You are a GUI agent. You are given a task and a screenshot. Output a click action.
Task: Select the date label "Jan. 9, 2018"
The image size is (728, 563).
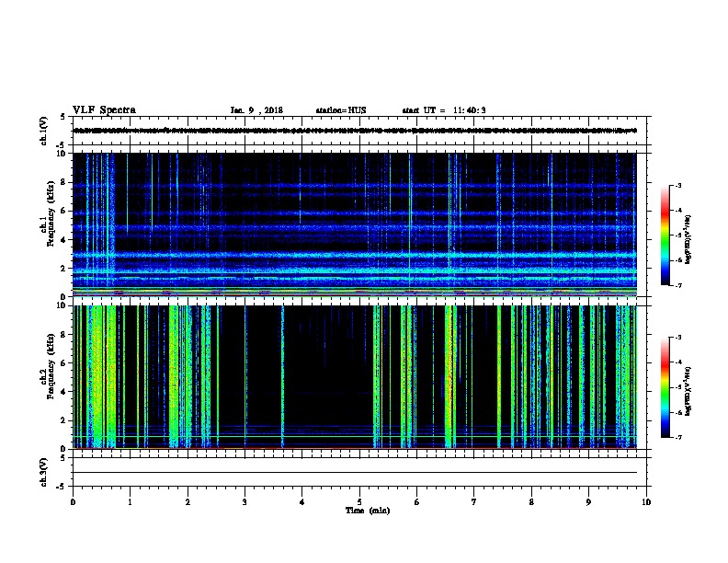tap(256, 110)
